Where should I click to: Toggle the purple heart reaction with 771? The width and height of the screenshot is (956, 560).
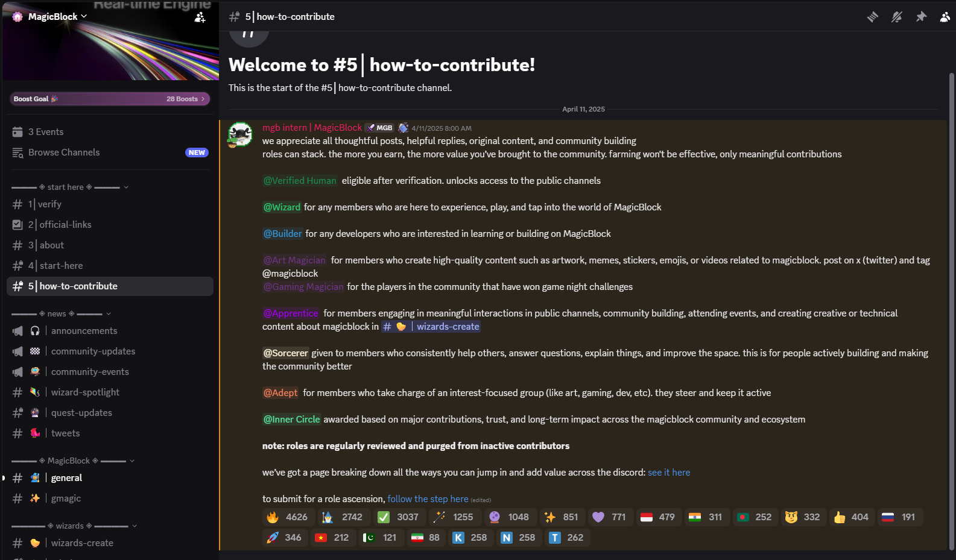pos(609,517)
